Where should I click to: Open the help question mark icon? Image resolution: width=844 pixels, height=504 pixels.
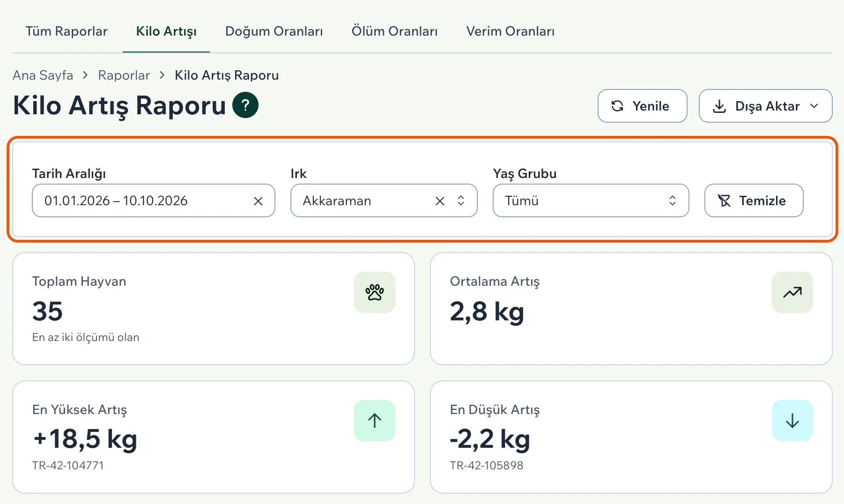pyautogui.click(x=245, y=105)
